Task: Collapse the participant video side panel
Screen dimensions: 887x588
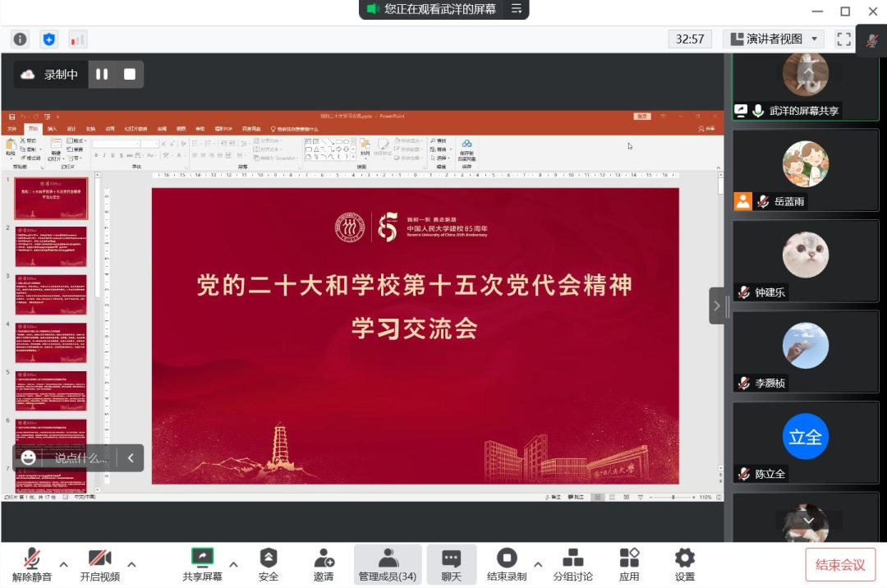Action: 717,306
